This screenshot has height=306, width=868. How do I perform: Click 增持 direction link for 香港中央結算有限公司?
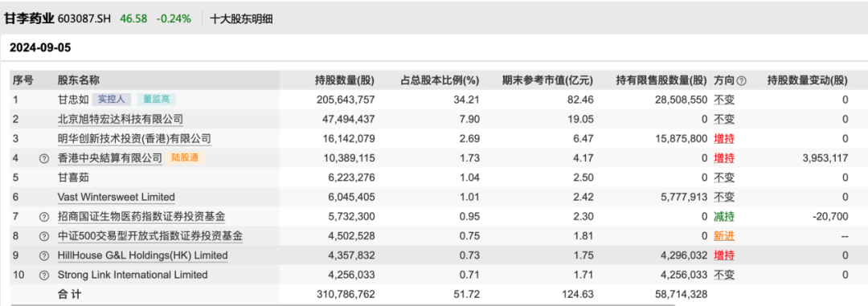click(724, 158)
